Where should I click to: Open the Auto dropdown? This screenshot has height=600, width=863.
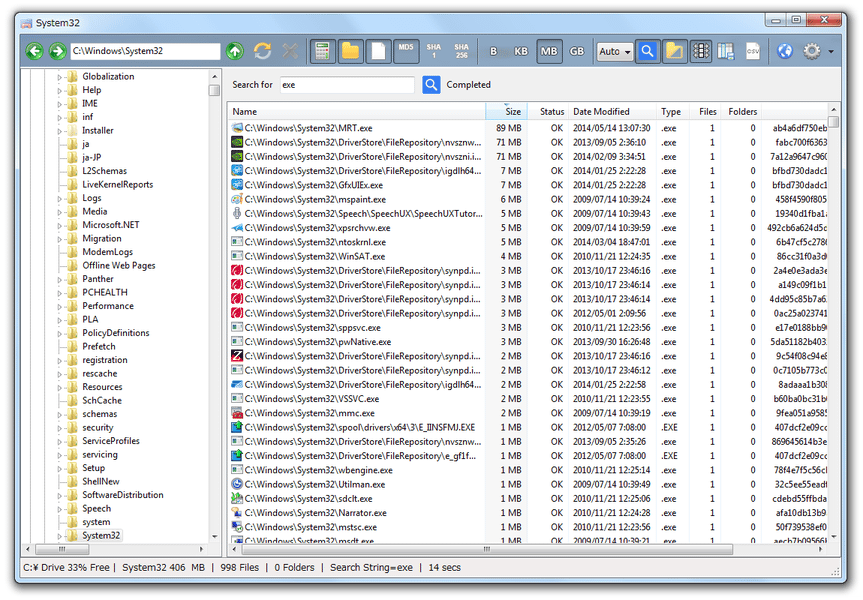pyautogui.click(x=614, y=52)
